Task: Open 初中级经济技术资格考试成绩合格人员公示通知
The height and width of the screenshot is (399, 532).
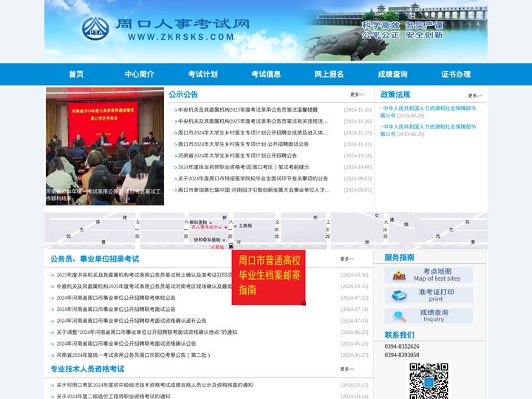Action: pyautogui.click(x=154, y=385)
